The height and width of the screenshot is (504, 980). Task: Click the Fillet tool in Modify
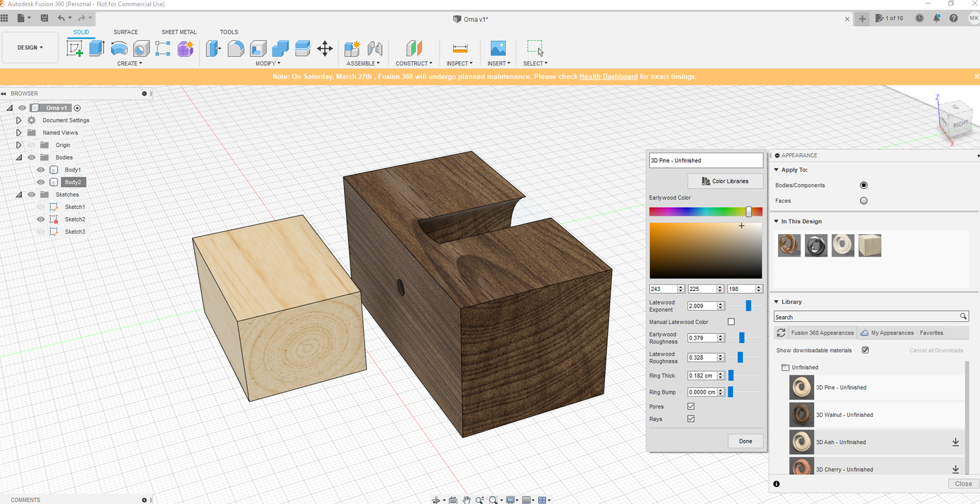coord(236,48)
